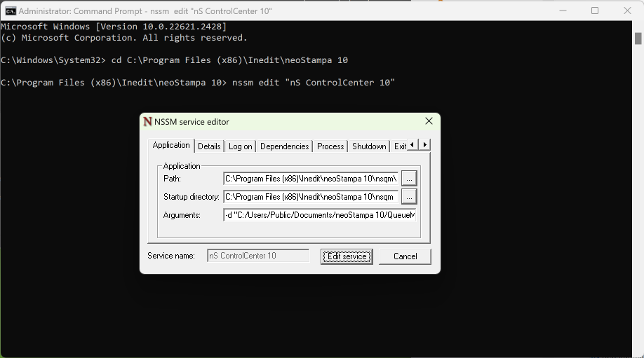Viewport: 644px width, 358px height.
Task: Select the Process tab
Action: click(x=330, y=146)
